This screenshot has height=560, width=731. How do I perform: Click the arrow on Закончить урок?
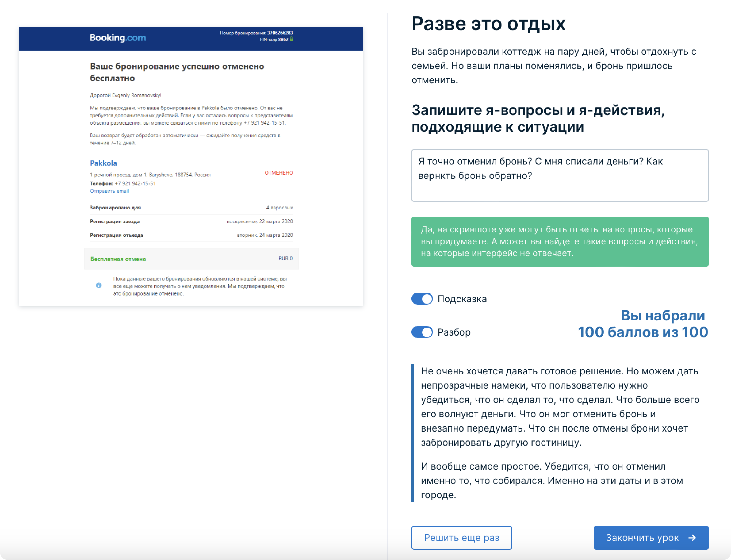(692, 538)
